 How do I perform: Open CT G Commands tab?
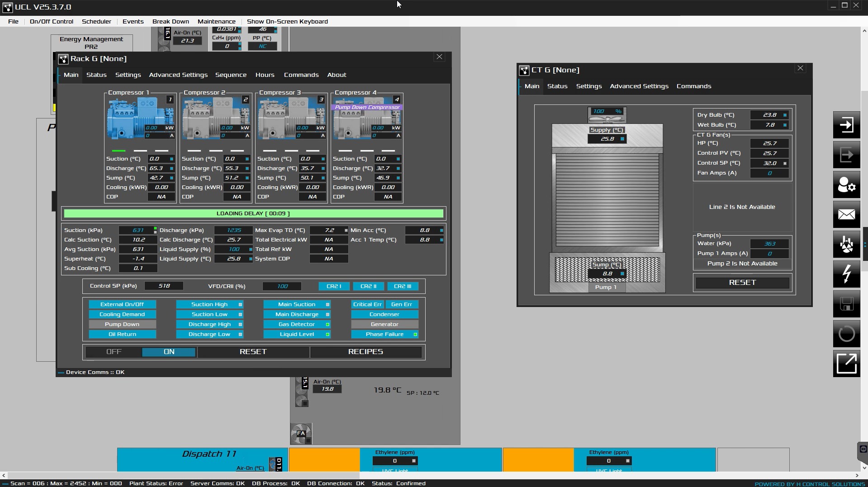[x=694, y=86]
